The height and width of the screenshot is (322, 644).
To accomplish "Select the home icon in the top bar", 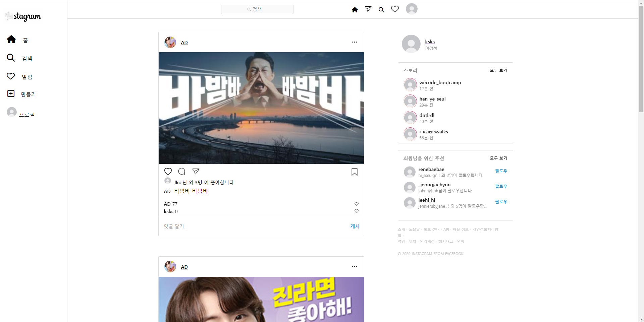I will pos(355,10).
